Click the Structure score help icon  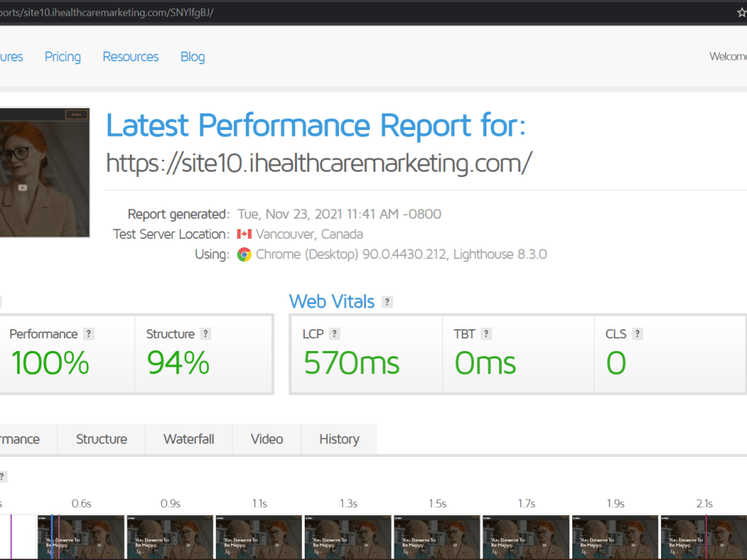[205, 334]
